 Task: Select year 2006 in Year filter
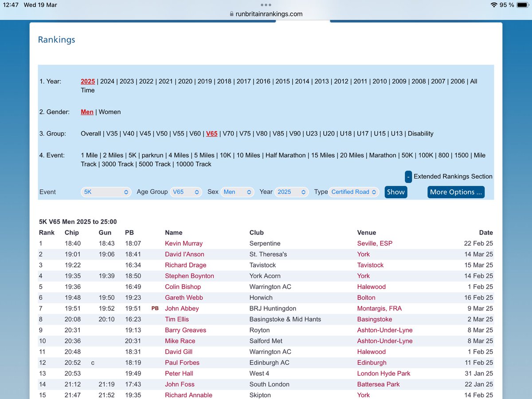coord(458,81)
